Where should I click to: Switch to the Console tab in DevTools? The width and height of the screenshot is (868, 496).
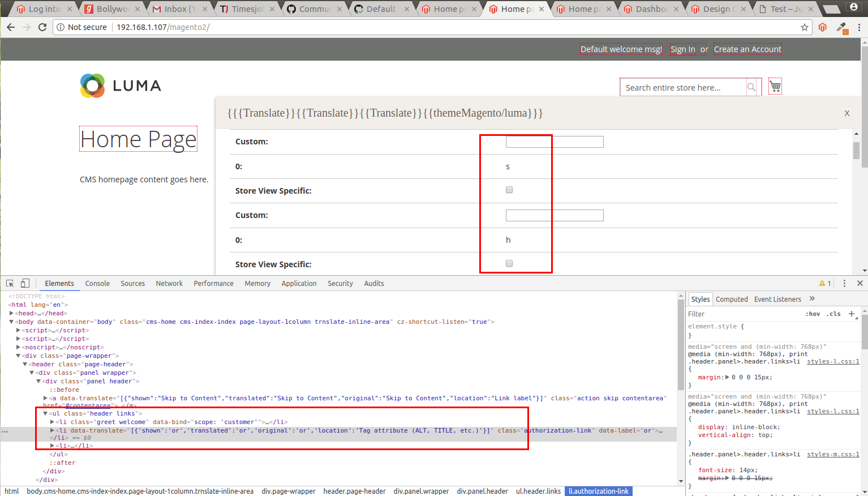[x=97, y=283]
